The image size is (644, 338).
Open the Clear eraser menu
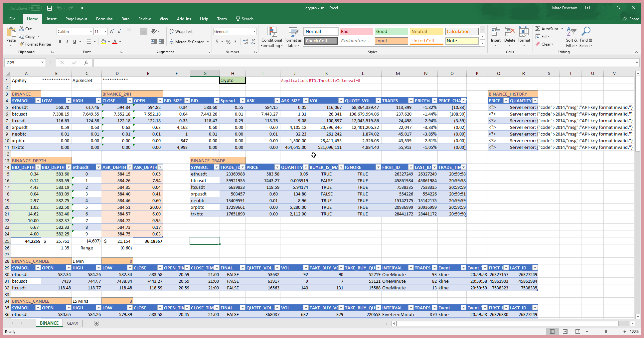pyautogui.click(x=545, y=44)
